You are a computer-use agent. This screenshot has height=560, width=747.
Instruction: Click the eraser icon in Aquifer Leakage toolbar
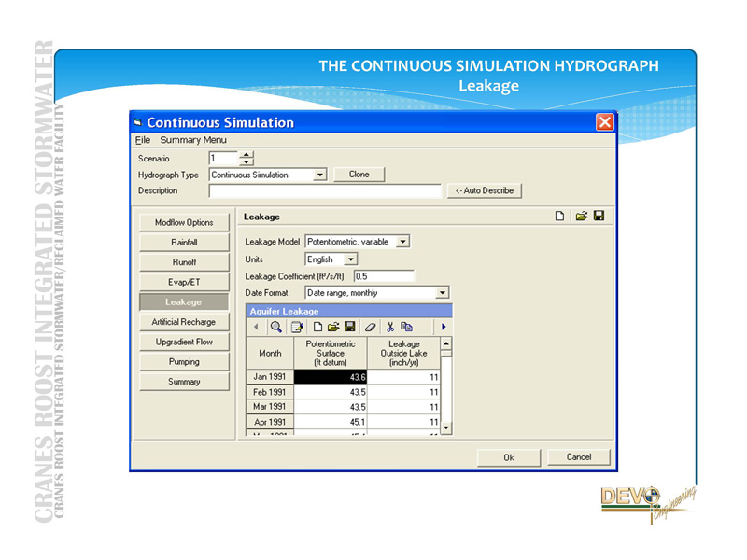click(370, 328)
